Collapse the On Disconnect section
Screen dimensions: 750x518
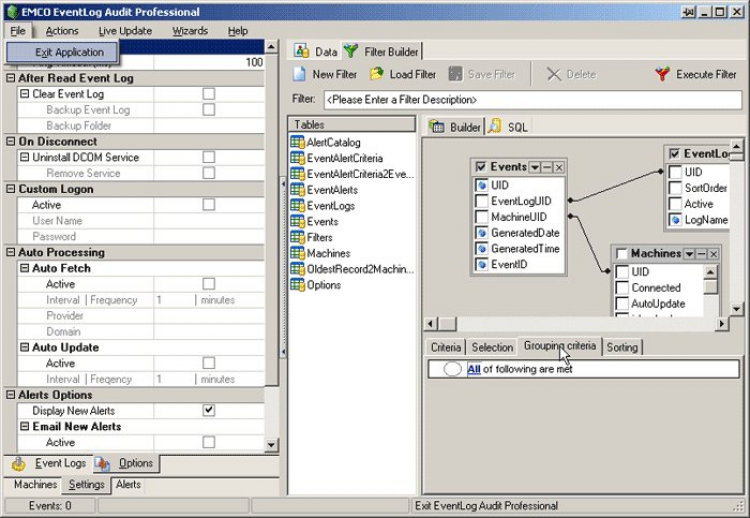(11, 141)
